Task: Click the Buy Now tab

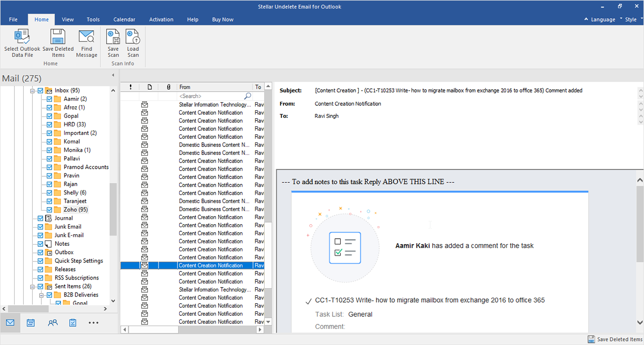Action: click(223, 20)
